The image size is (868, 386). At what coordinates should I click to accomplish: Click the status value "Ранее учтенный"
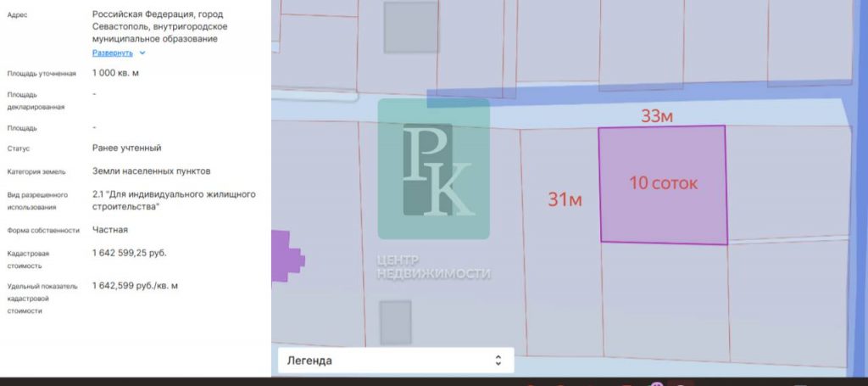pyautogui.click(x=126, y=148)
